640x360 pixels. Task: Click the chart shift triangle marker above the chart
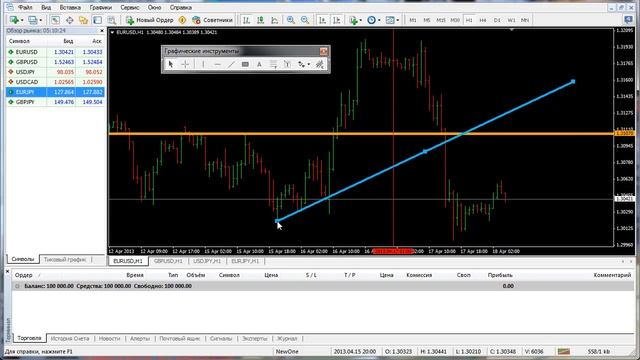511,30
